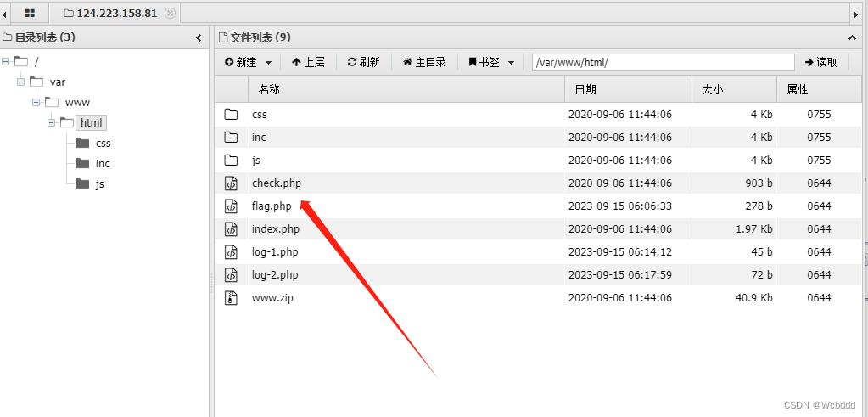Click the 新建 button
This screenshot has width=868, height=417.
pyautogui.click(x=241, y=63)
